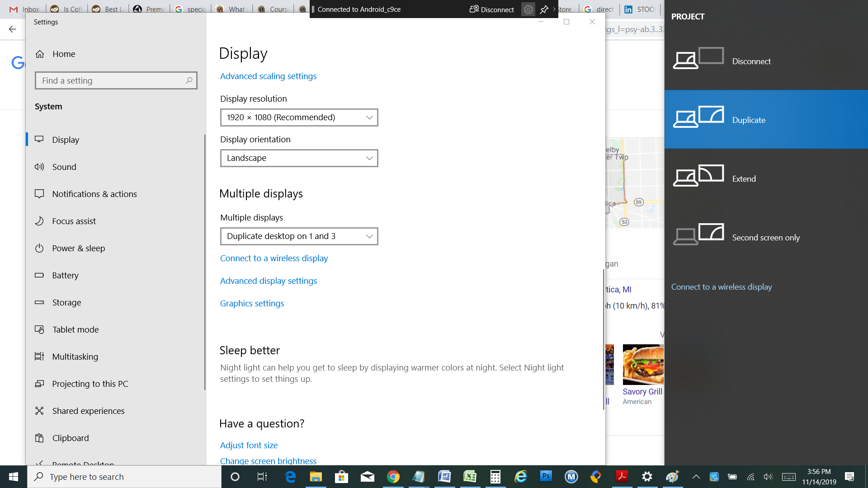Click the Find a setting search box

[112, 81]
